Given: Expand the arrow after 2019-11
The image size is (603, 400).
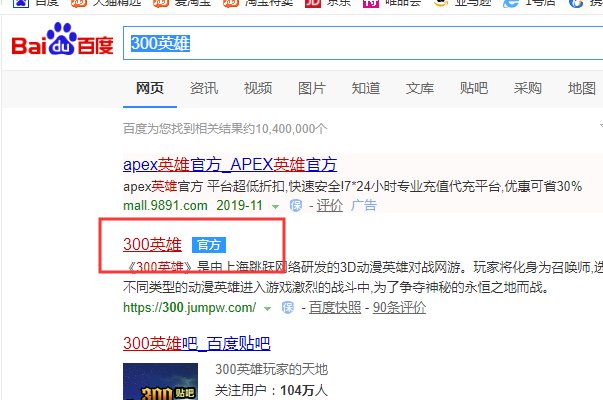Looking at the screenshot, I should pos(275,207).
